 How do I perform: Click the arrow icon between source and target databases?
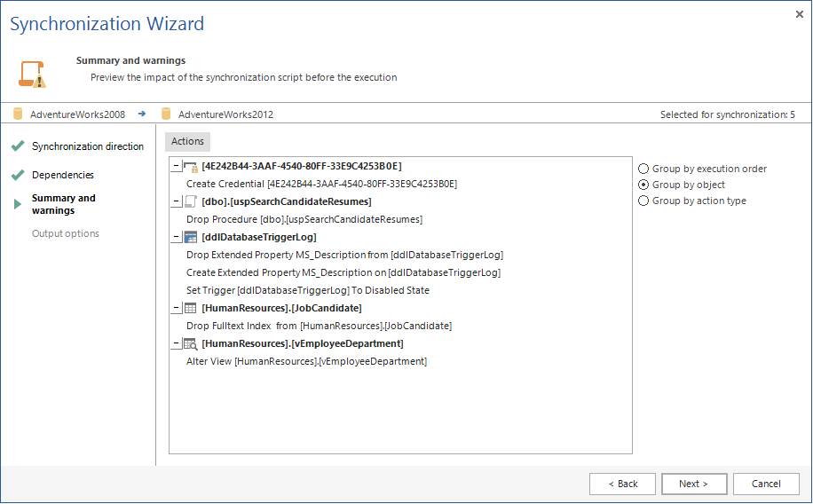pos(141,114)
